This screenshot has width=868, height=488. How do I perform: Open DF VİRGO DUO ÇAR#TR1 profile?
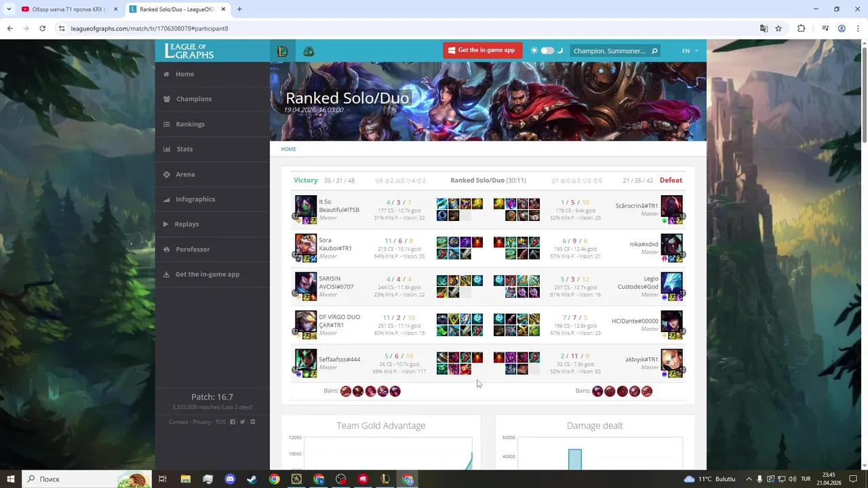pyautogui.click(x=339, y=321)
